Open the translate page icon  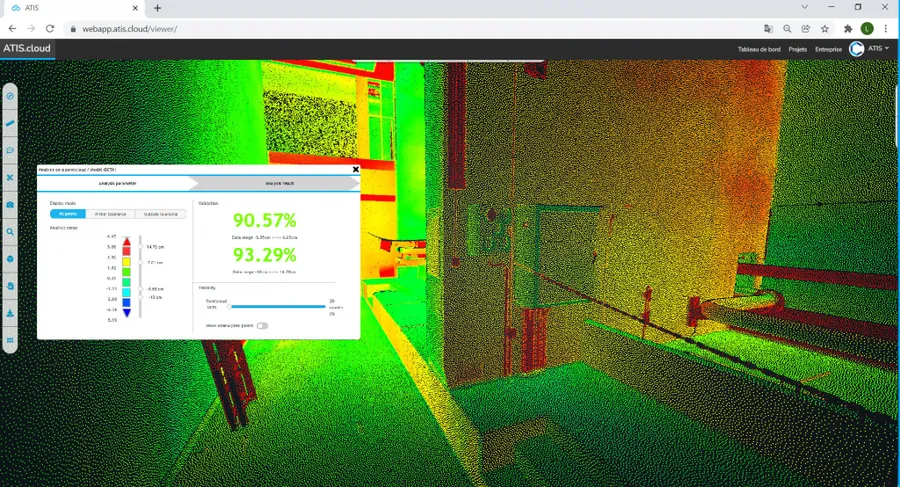pos(769,29)
